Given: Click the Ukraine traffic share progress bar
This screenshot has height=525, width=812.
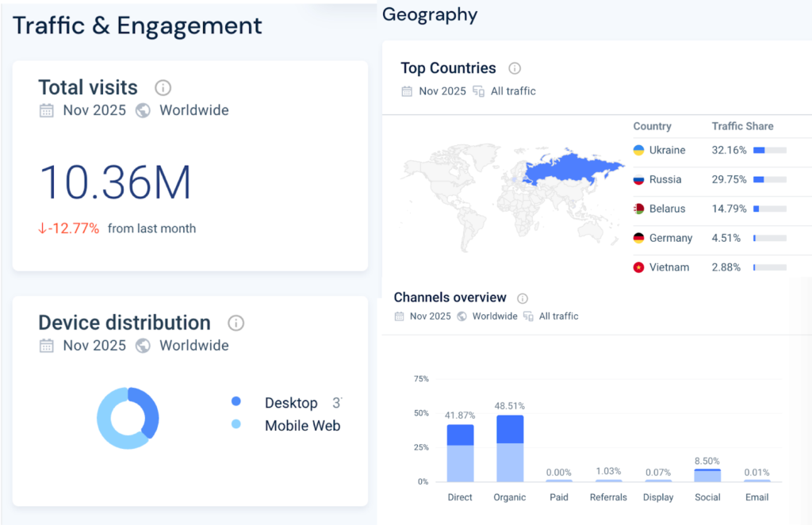Looking at the screenshot, I should (769, 150).
